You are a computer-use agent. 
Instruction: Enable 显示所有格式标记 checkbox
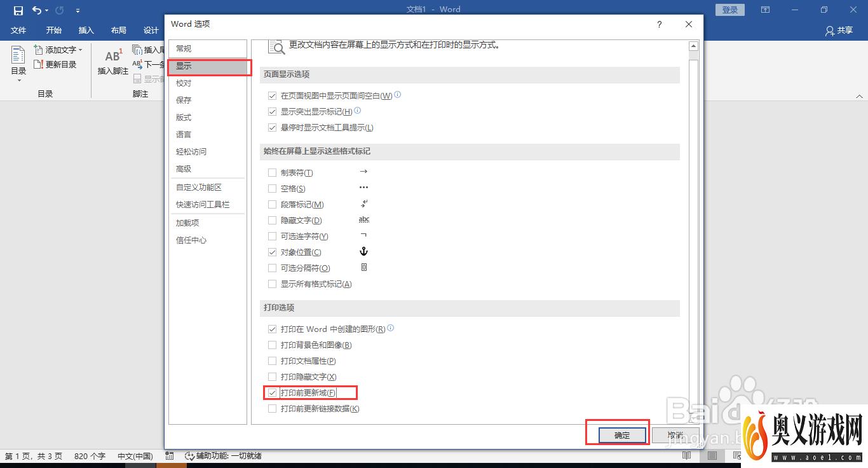coord(272,284)
